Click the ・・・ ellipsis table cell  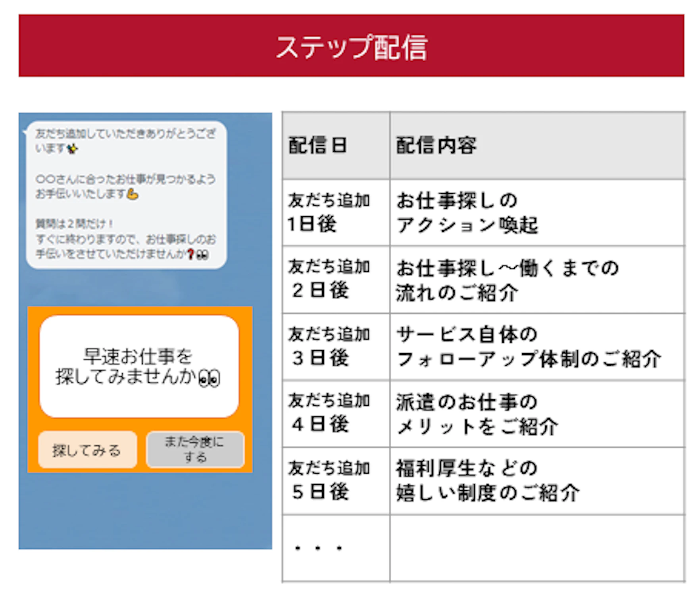[x=336, y=548]
